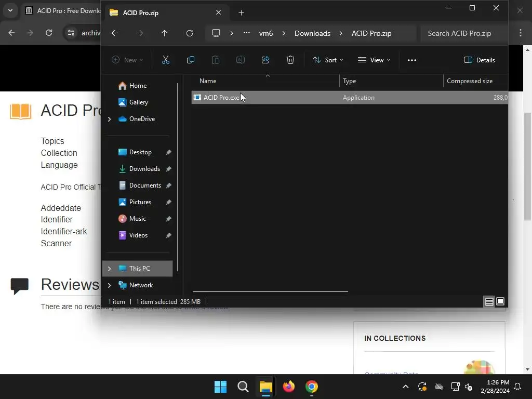Sort by Compressed size column header
532x399 pixels.
tap(470, 81)
